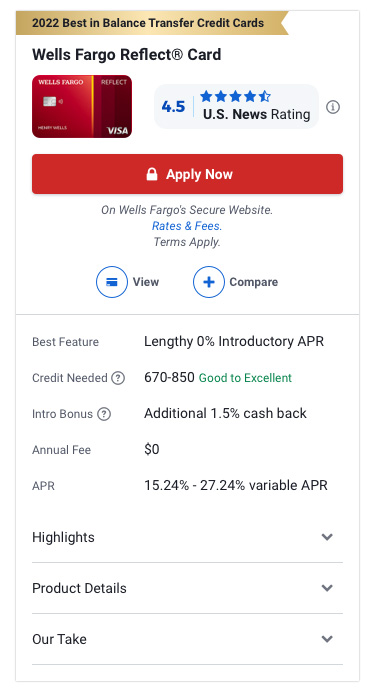
Task: Click the View text label
Action: pyautogui.click(x=146, y=282)
